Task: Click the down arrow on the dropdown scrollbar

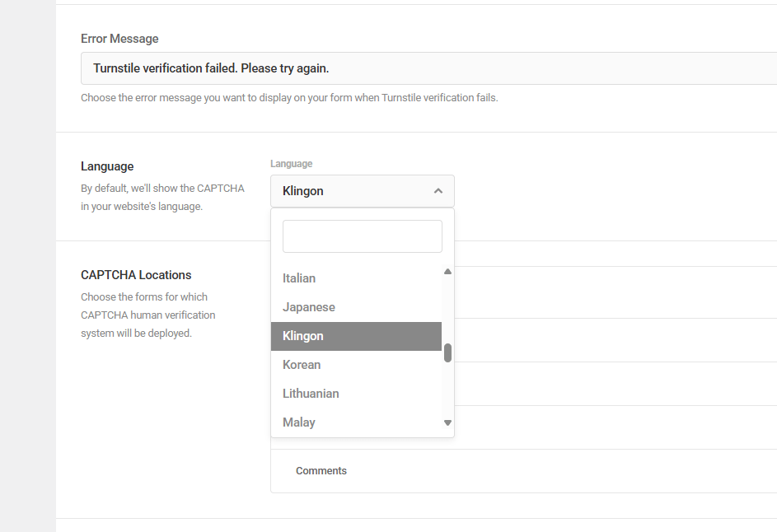Action: (447, 422)
